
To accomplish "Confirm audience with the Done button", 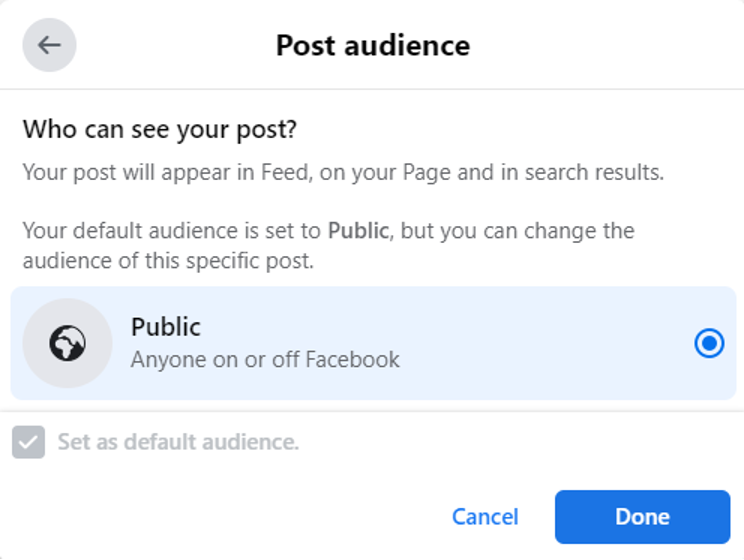I will click(642, 517).
